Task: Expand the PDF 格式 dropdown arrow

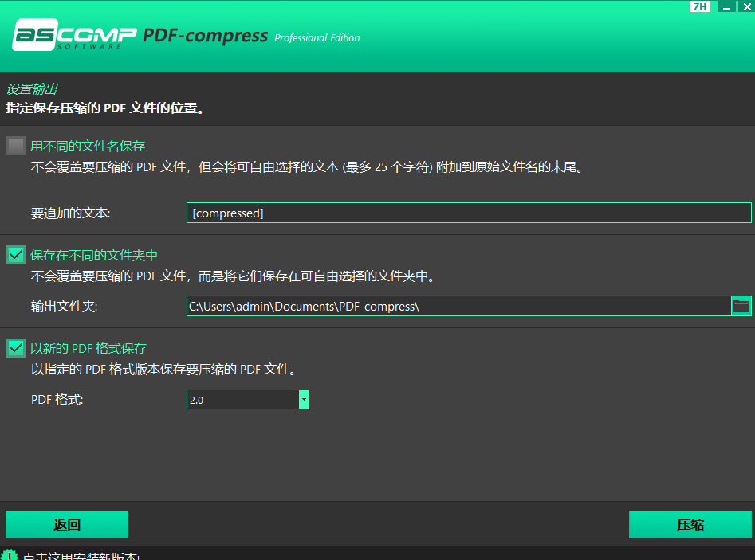Action: (304, 400)
